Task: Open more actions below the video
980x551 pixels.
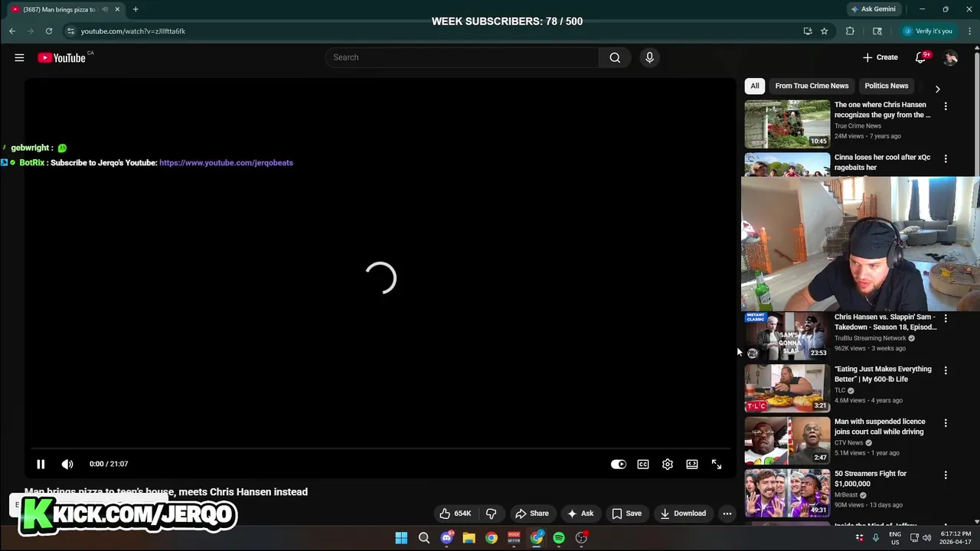Action: 727,514
